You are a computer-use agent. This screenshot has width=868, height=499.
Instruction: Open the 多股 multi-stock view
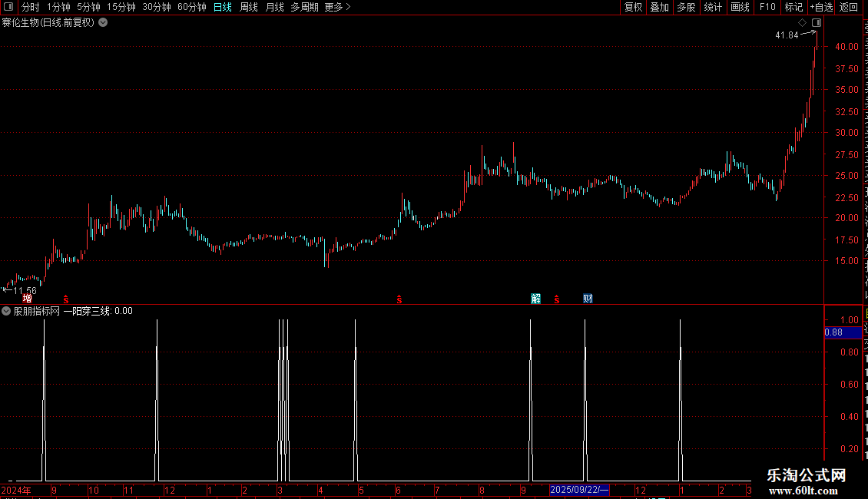click(x=686, y=7)
